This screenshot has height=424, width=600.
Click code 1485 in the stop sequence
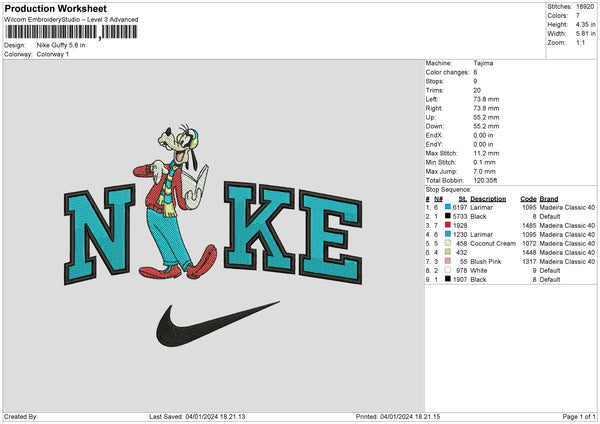pyautogui.click(x=529, y=225)
